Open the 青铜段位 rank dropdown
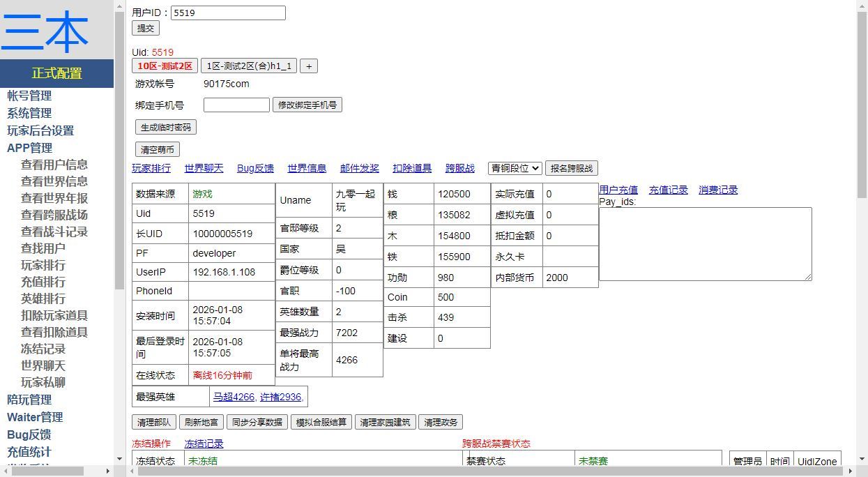868x477 pixels. tap(515, 168)
